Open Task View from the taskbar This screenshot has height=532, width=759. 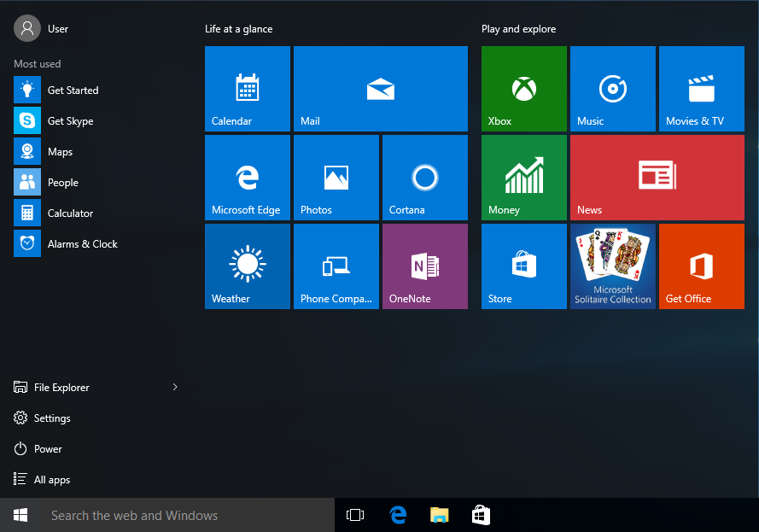click(x=355, y=515)
